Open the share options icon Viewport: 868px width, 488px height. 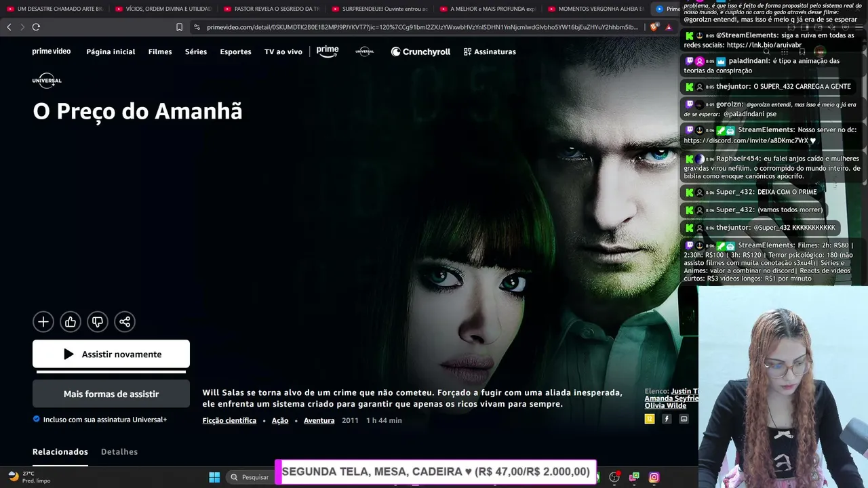pyautogui.click(x=125, y=322)
